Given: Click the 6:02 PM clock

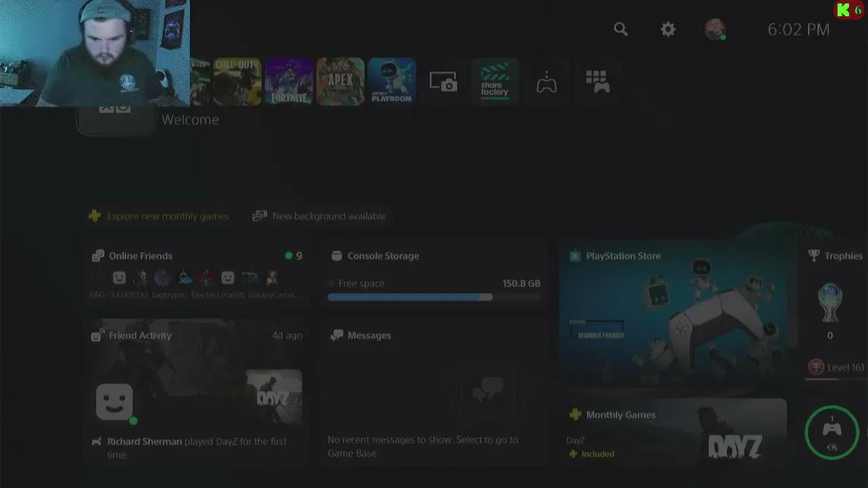Looking at the screenshot, I should click(798, 29).
